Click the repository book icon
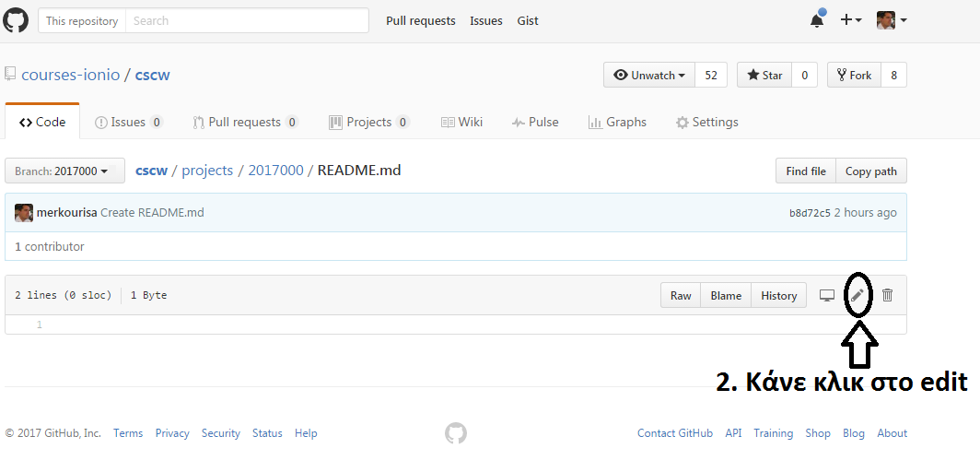This screenshot has width=980, height=472. click(10, 75)
